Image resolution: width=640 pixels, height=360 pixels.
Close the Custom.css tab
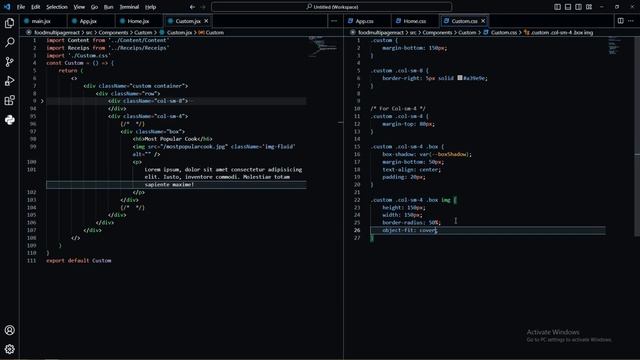pos(483,21)
